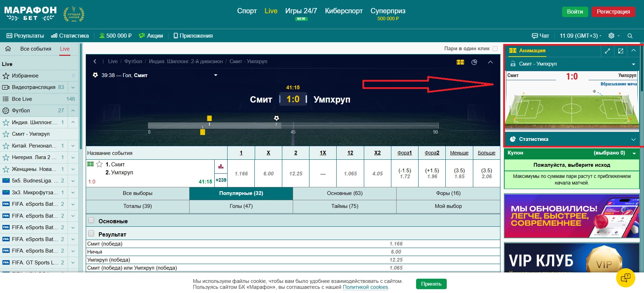Switch to Все события tab
This screenshot has height=293, width=644.
point(36,49)
